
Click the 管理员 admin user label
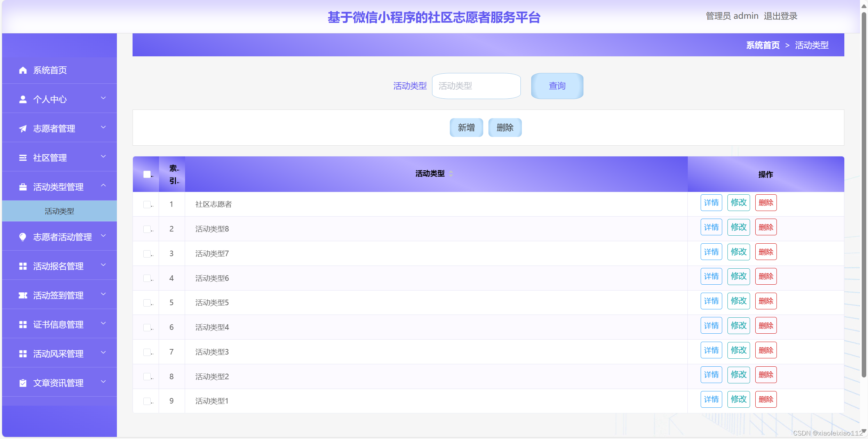(x=732, y=16)
